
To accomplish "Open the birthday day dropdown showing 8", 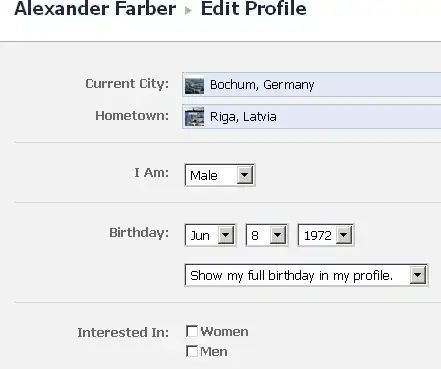I will click(x=267, y=235).
